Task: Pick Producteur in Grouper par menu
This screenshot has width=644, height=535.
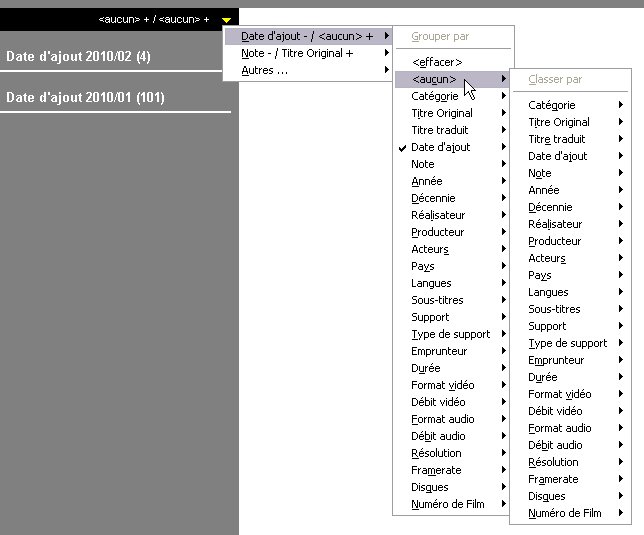Action: (451, 232)
